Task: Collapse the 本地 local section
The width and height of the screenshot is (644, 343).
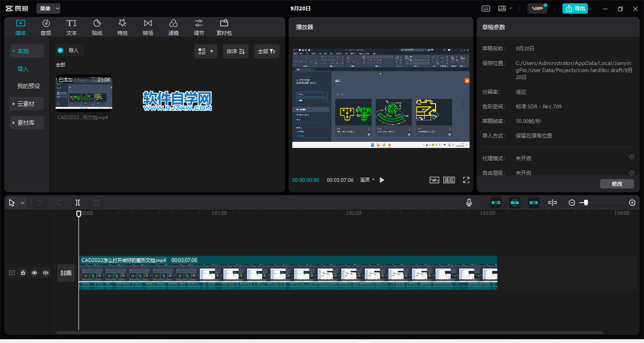Action: tap(27, 51)
